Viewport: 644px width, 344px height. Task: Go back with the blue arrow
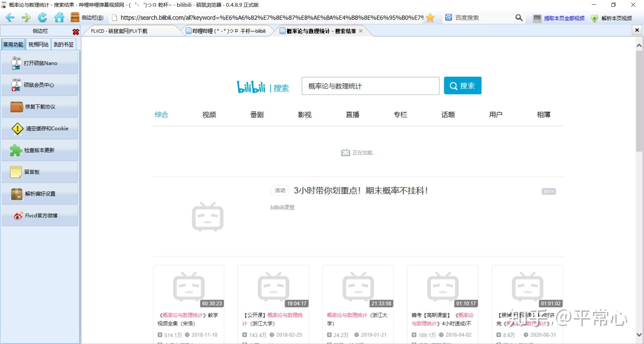click(x=10, y=17)
